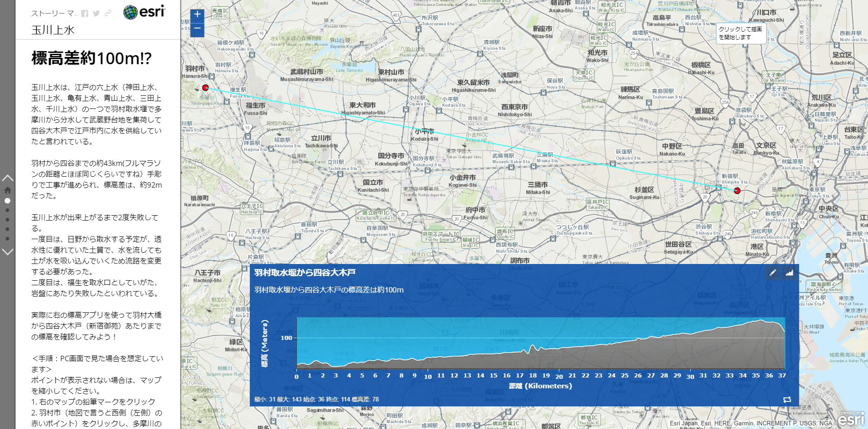
Task: Share story on Facebook icon
Action: [x=85, y=14]
